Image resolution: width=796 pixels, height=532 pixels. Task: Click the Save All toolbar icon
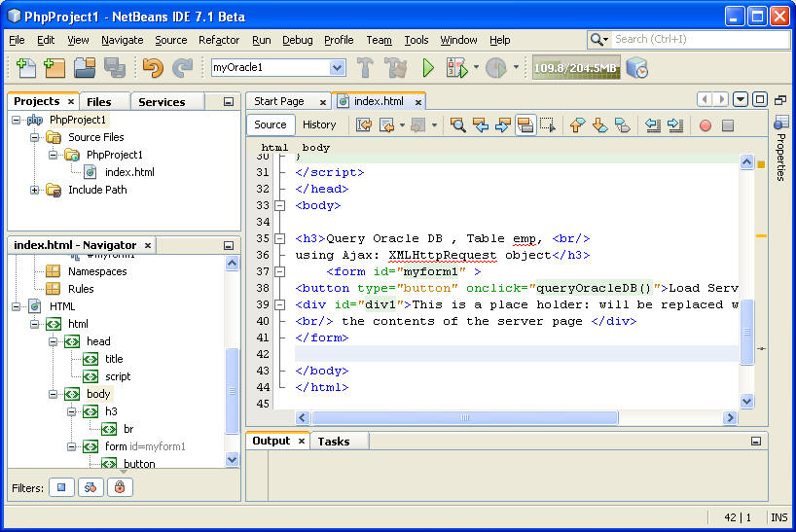click(115, 67)
